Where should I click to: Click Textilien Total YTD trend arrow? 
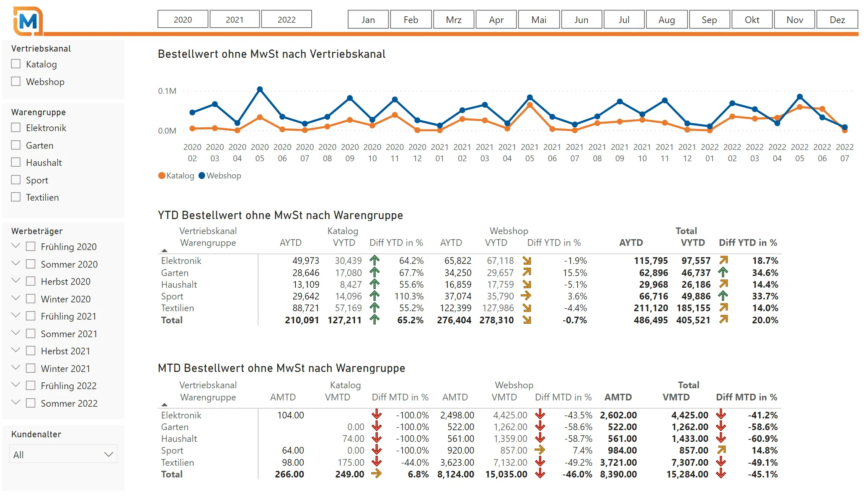pyautogui.click(x=723, y=307)
